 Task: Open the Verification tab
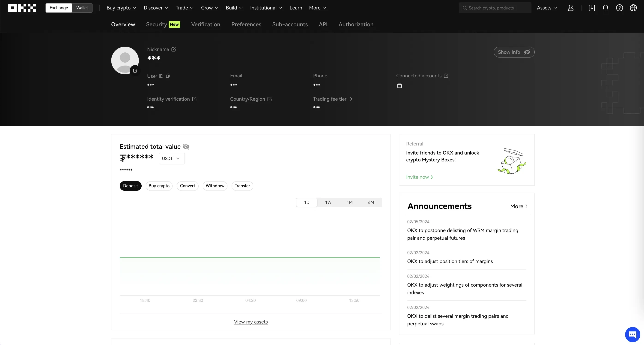click(x=206, y=24)
